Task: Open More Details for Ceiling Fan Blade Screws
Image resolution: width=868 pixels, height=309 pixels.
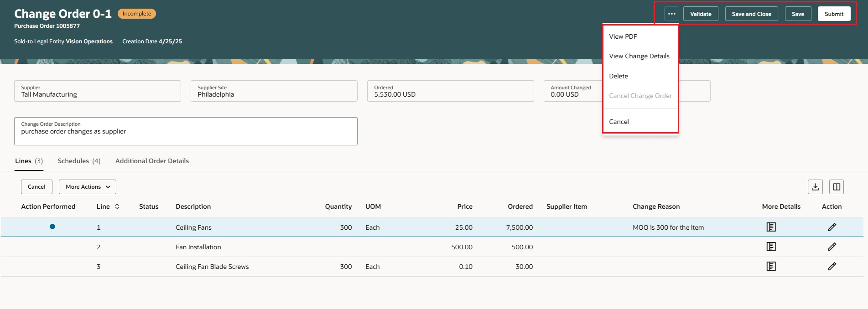Action: [x=771, y=266]
